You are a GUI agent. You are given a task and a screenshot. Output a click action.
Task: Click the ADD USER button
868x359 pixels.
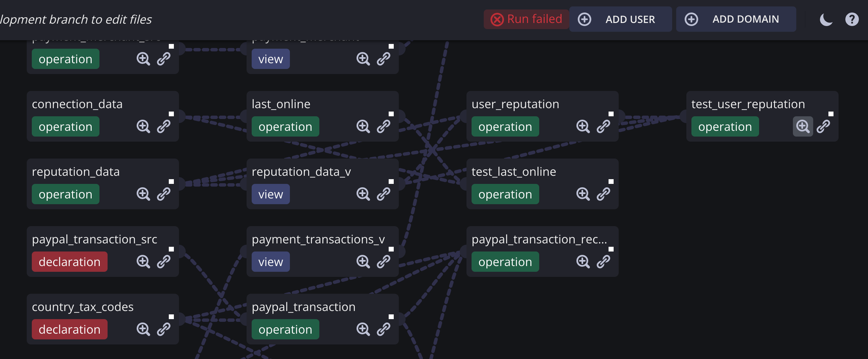620,19
